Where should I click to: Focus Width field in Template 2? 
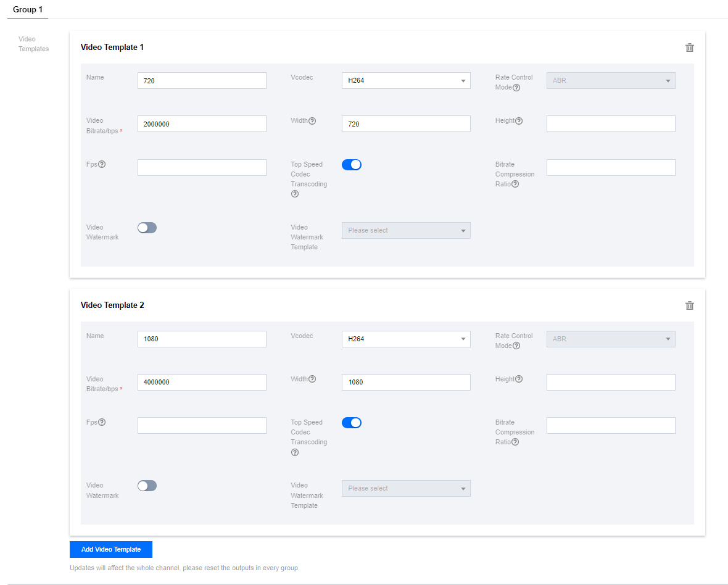[x=406, y=382]
